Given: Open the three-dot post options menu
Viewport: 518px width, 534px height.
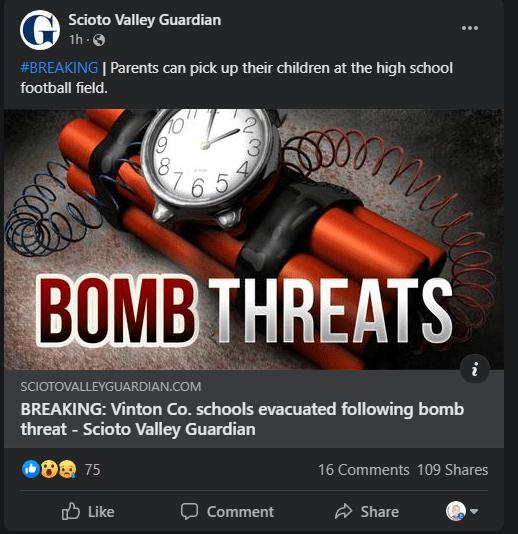Looking at the screenshot, I should pyautogui.click(x=470, y=28).
